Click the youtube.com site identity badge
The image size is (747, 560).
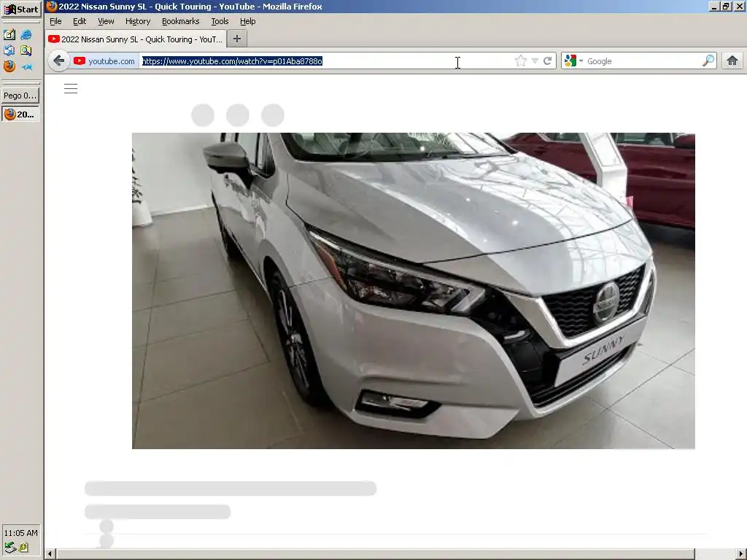click(x=104, y=61)
